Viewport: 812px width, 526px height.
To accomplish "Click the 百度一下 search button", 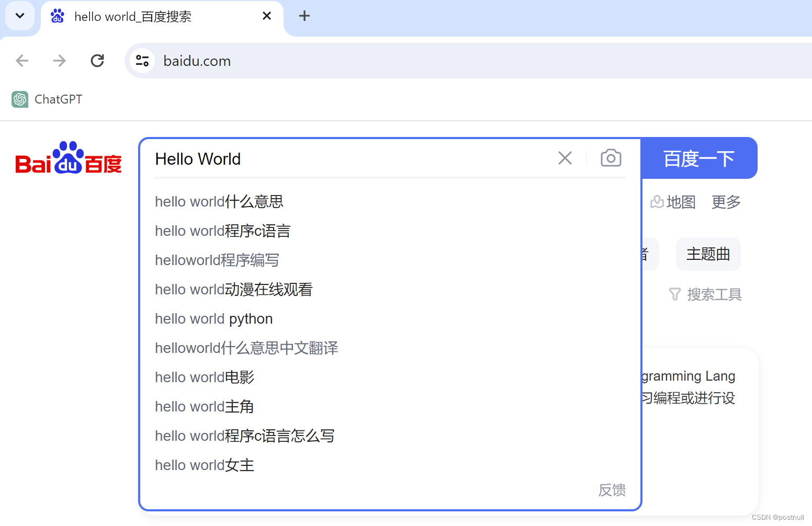I will tap(699, 158).
